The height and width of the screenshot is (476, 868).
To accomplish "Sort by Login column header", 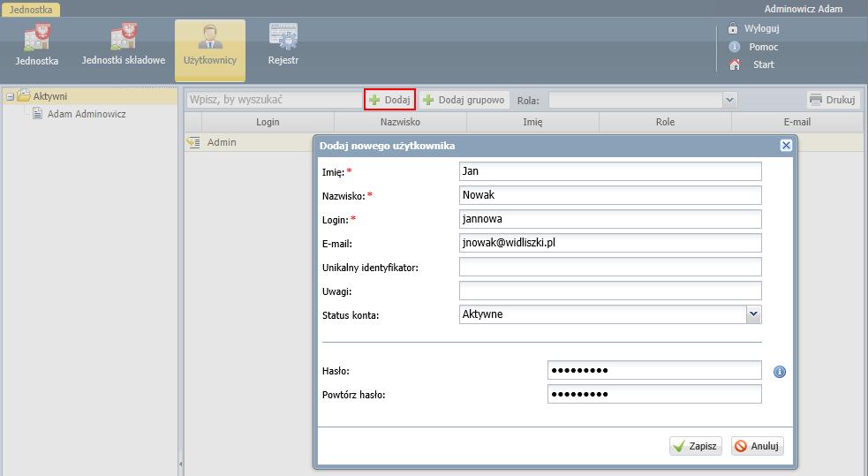I will [x=268, y=122].
